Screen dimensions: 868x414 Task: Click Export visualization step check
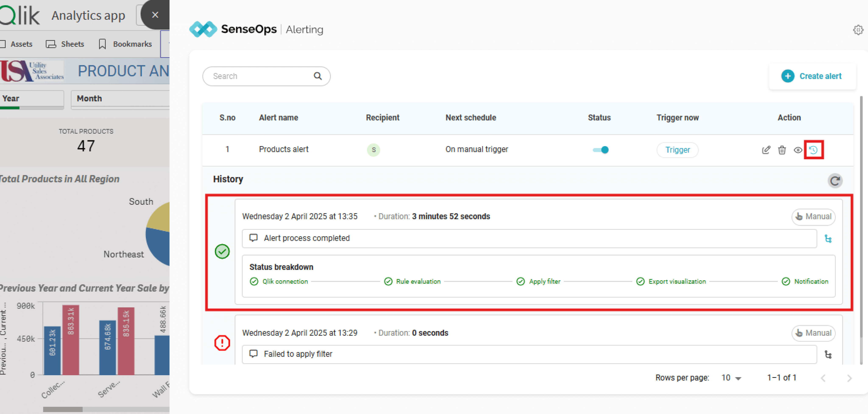click(640, 281)
